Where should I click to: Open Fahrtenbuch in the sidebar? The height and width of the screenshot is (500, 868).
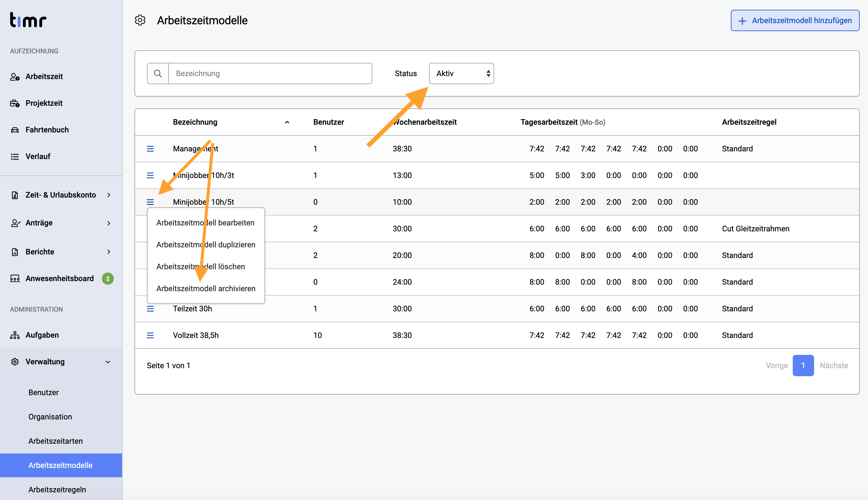point(47,130)
